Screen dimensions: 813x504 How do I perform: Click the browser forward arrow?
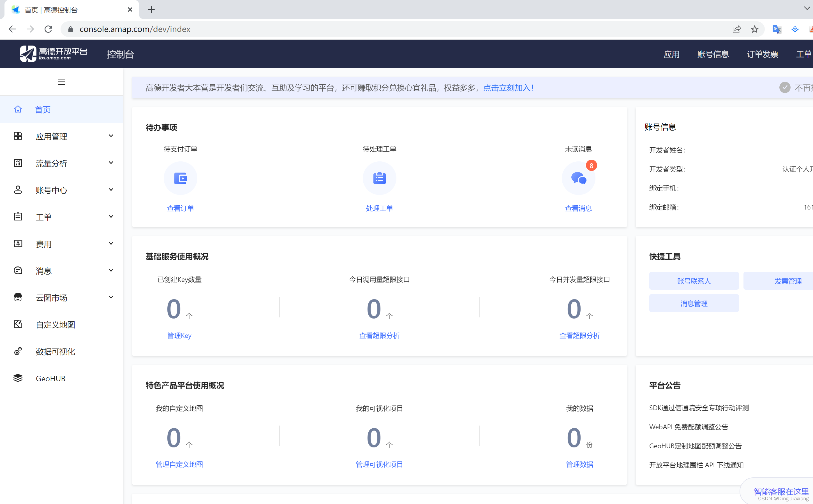[30, 29]
